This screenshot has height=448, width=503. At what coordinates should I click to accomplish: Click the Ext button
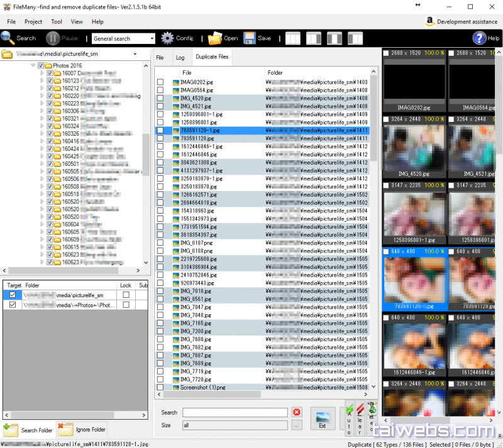point(322,418)
